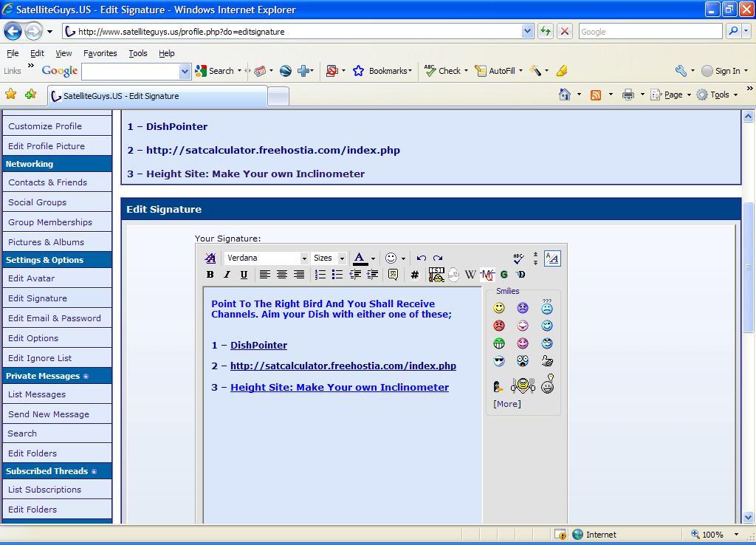Open the Favorites menu
The width and height of the screenshot is (756, 545).
tap(100, 53)
